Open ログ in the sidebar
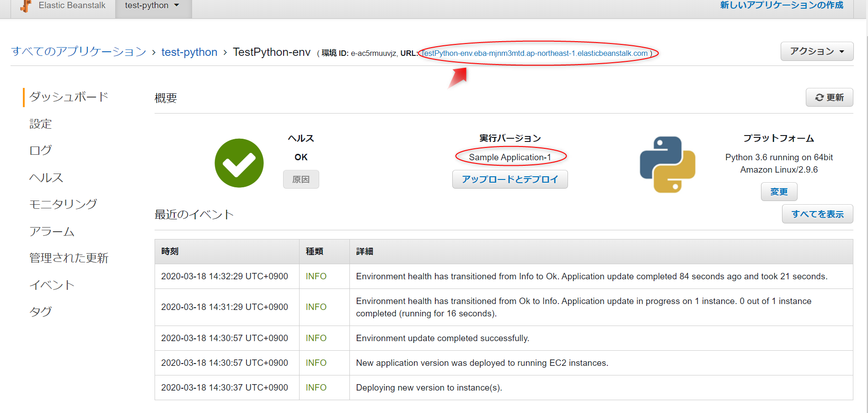 [41, 150]
